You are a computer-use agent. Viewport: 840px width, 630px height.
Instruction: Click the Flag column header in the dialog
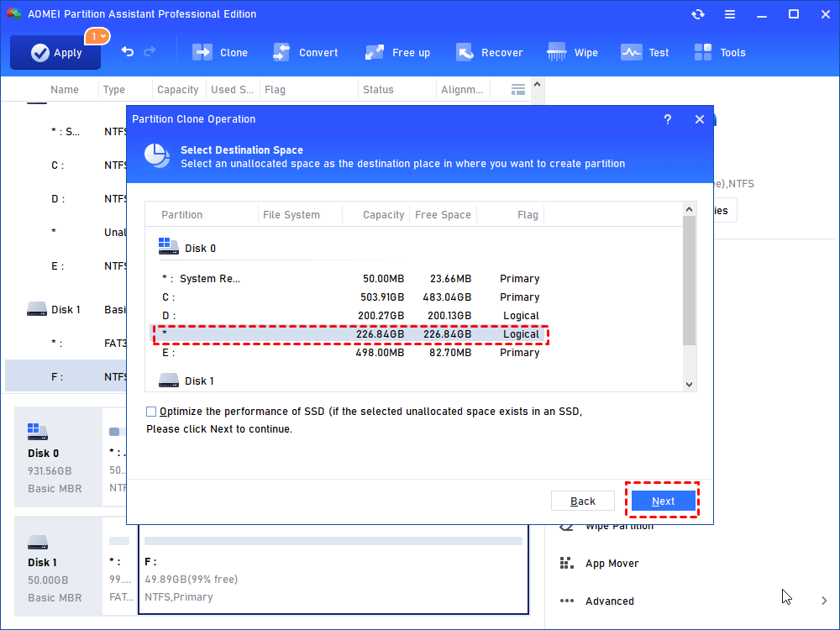528,215
